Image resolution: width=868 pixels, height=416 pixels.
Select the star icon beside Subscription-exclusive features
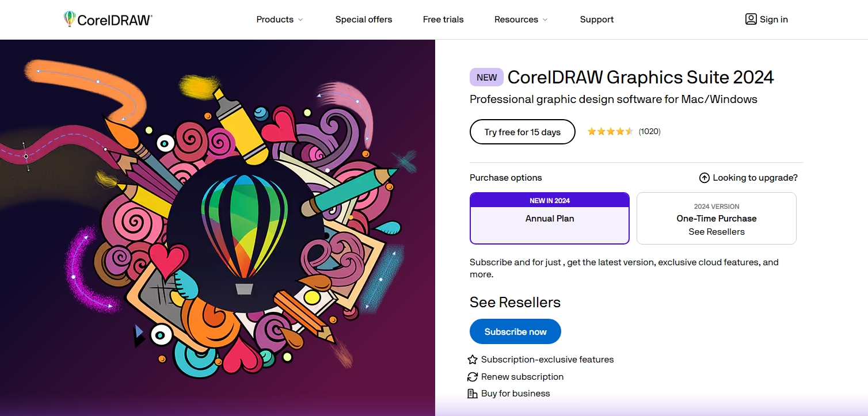472,359
